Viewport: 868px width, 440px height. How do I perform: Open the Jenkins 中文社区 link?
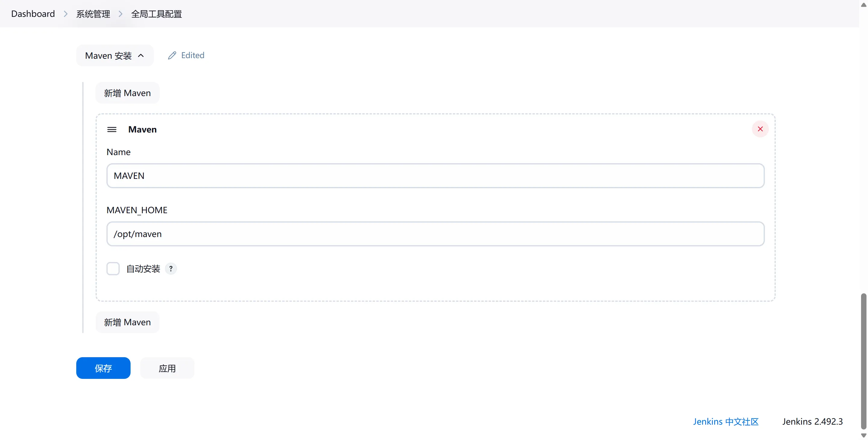[x=725, y=421]
